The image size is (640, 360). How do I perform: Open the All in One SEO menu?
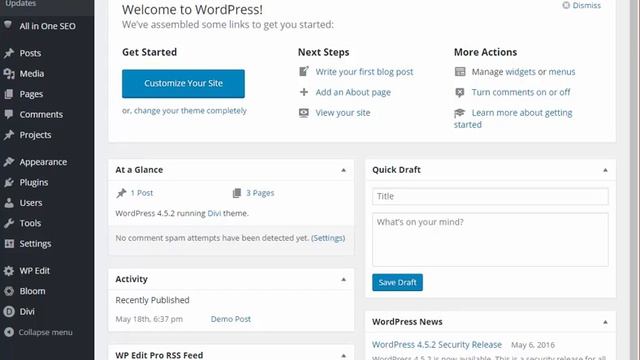point(47,26)
